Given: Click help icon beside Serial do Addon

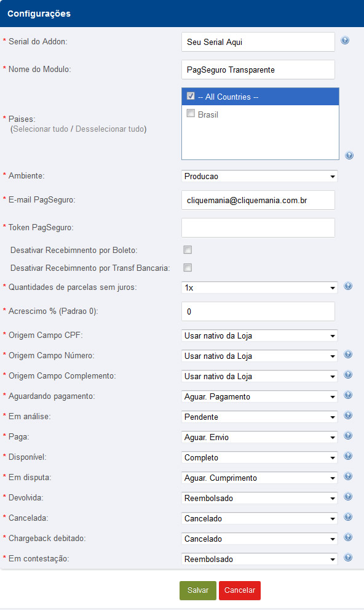Looking at the screenshot, I should click(344, 40).
